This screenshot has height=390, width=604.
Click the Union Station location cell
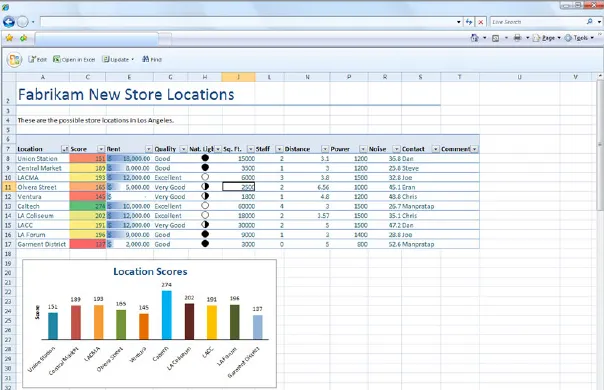tap(43, 159)
